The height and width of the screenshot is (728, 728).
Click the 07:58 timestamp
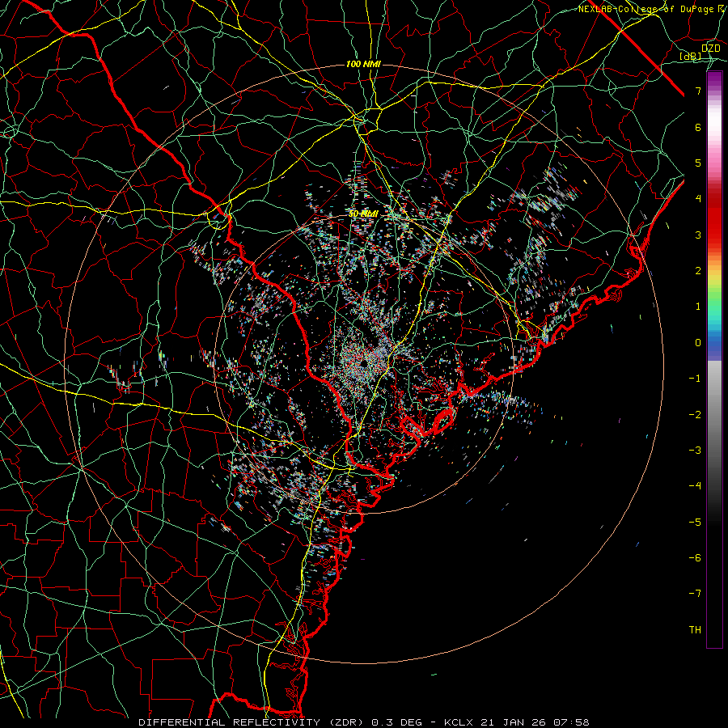(x=570, y=722)
